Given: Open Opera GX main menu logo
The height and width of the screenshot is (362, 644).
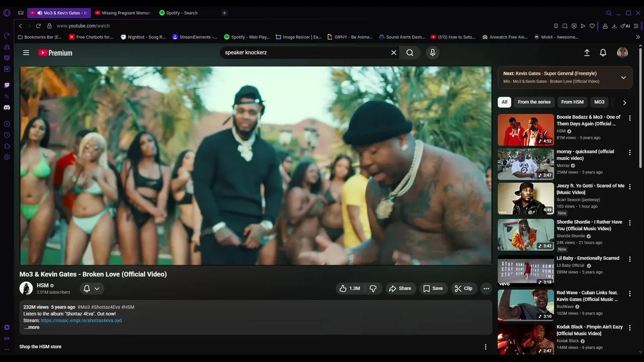Looking at the screenshot, I should click(7, 13).
